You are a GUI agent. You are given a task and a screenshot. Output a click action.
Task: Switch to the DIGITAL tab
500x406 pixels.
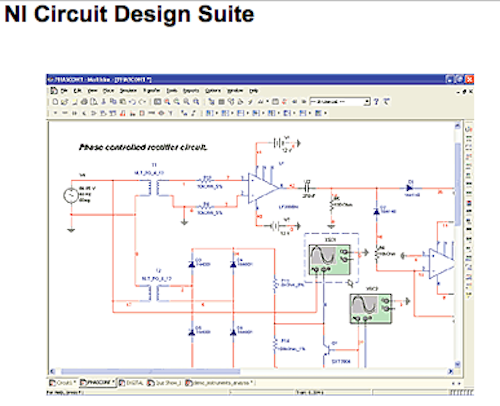click(131, 383)
